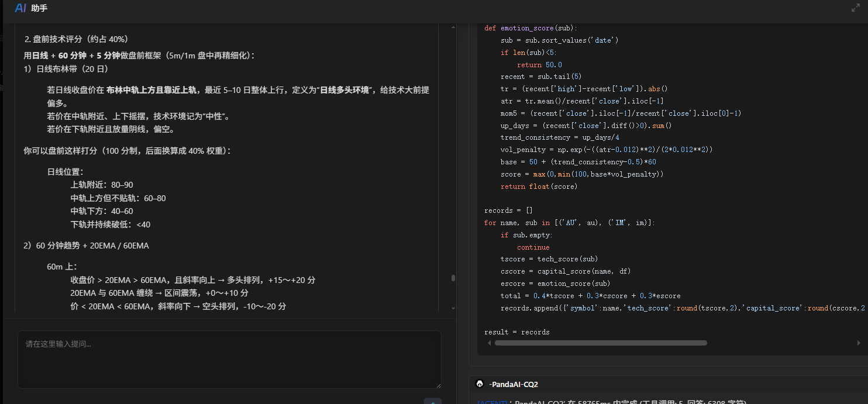Click the code line 'records = []'

pos(508,210)
